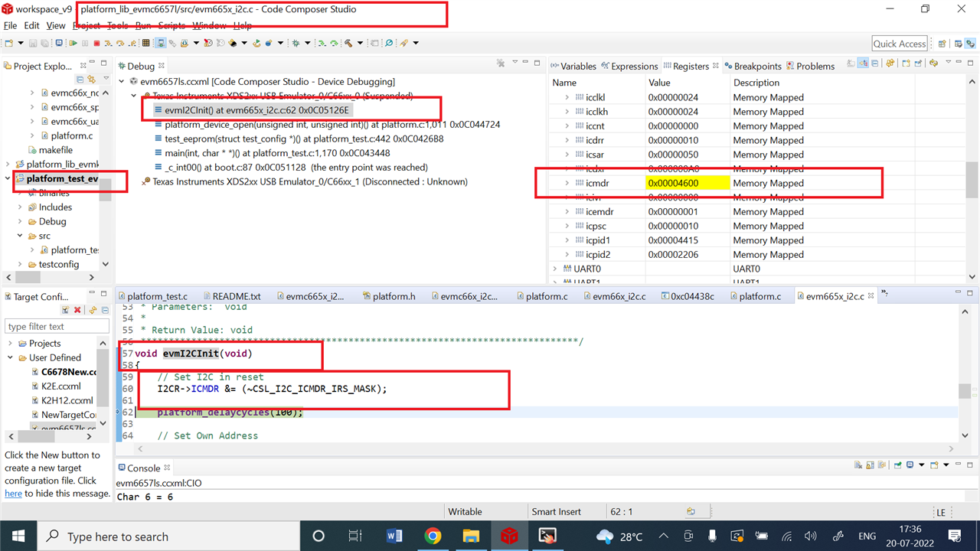
Task: Click the Save toolbar icon
Action: point(33,43)
